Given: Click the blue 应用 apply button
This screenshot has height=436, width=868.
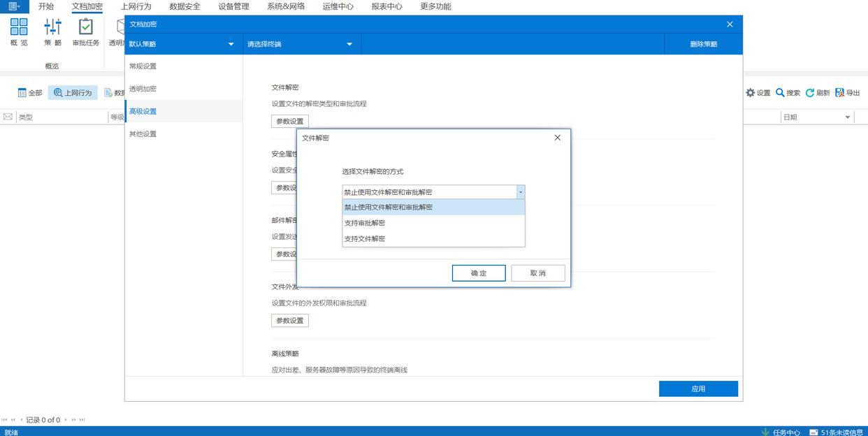Looking at the screenshot, I should pyautogui.click(x=698, y=388).
